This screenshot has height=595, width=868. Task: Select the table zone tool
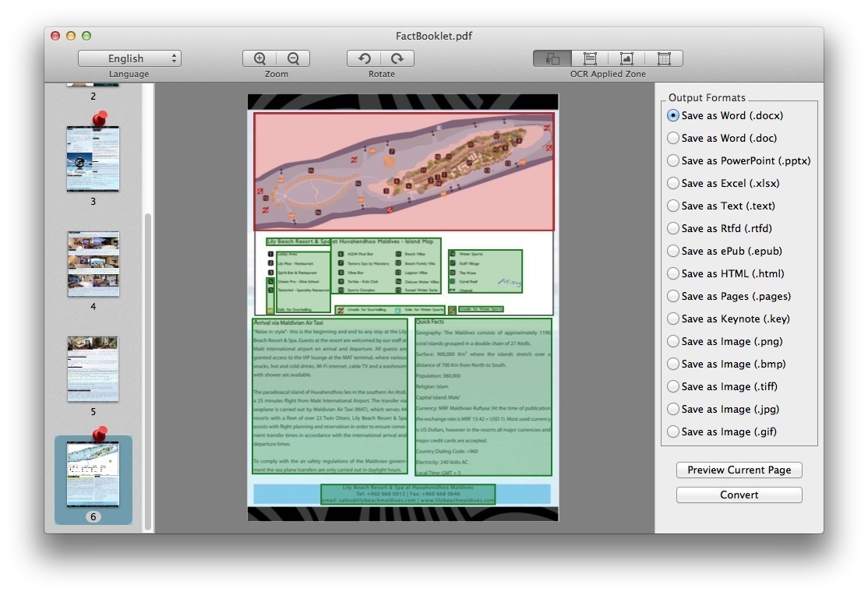coord(665,58)
